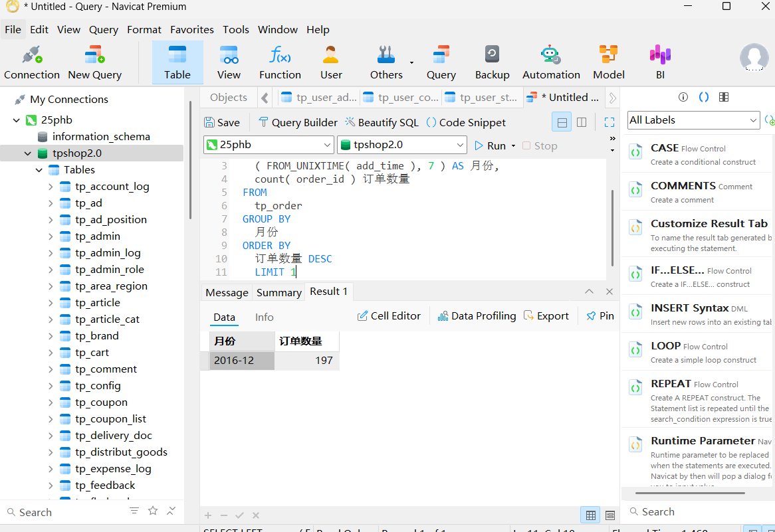Open the tpshop2.0 database dropdown
The width and height of the screenshot is (775, 532).
point(402,145)
